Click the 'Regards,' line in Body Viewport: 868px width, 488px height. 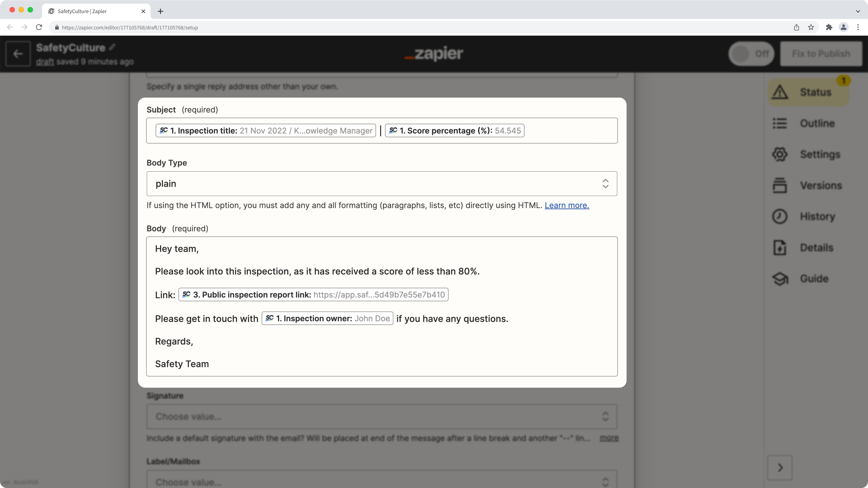tap(174, 341)
